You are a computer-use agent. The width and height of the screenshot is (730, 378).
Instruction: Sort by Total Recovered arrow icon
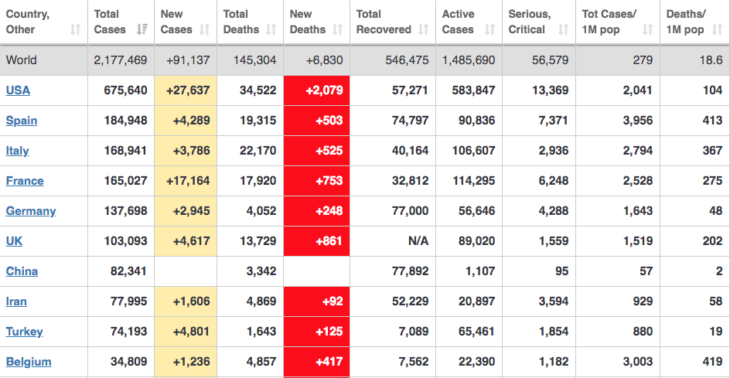[x=423, y=30]
